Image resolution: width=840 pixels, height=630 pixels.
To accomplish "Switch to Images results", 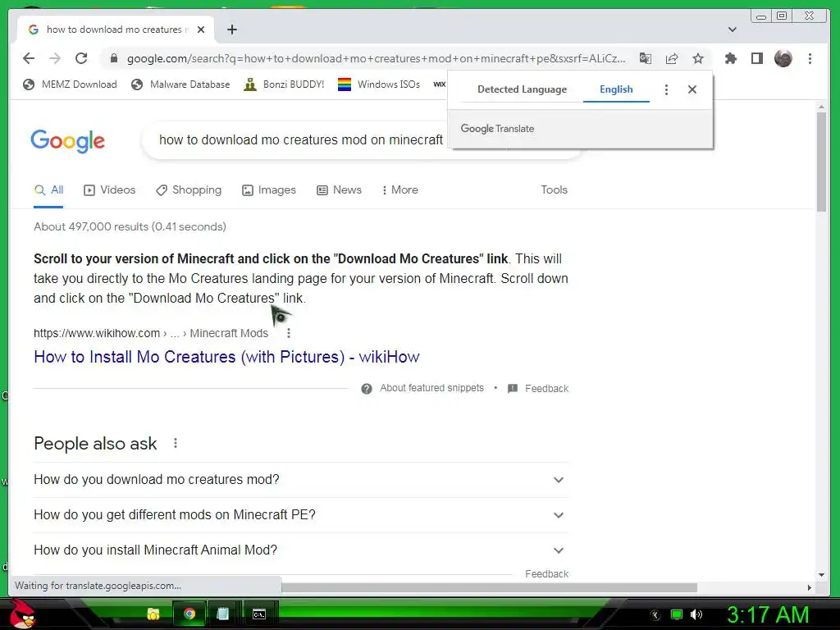I will 269,190.
